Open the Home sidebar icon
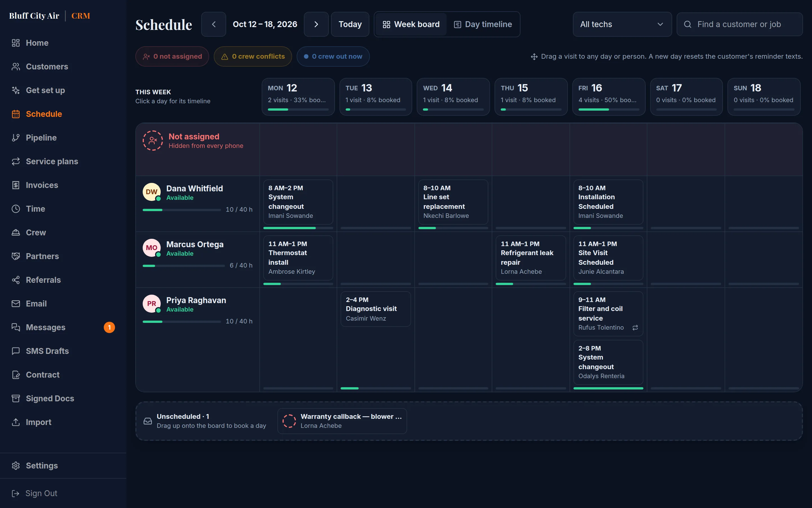The width and height of the screenshot is (812, 508). [16, 43]
